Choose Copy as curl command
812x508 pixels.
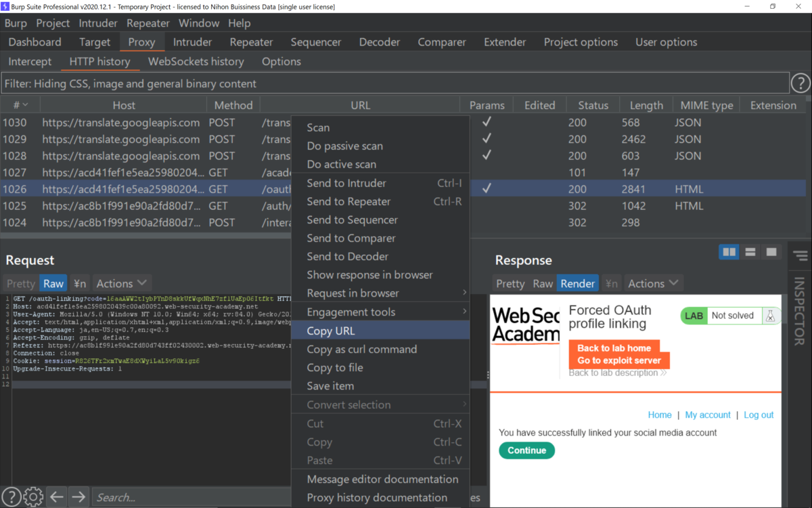click(380, 349)
